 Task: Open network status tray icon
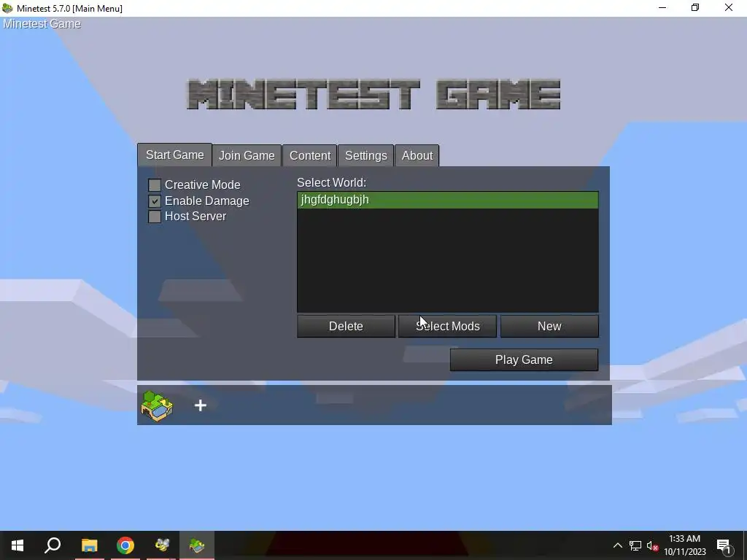tap(635, 545)
